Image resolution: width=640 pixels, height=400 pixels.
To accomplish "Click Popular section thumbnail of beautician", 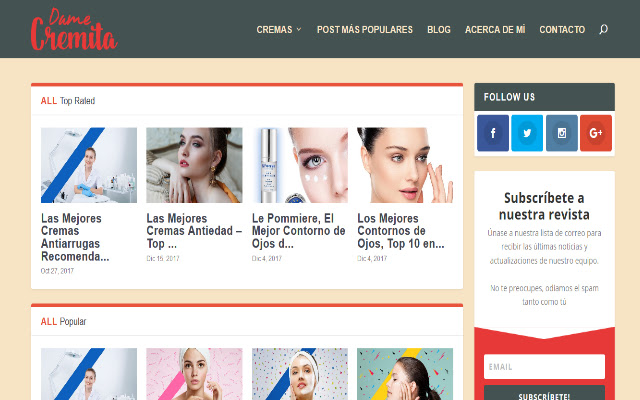I will [89, 374].
